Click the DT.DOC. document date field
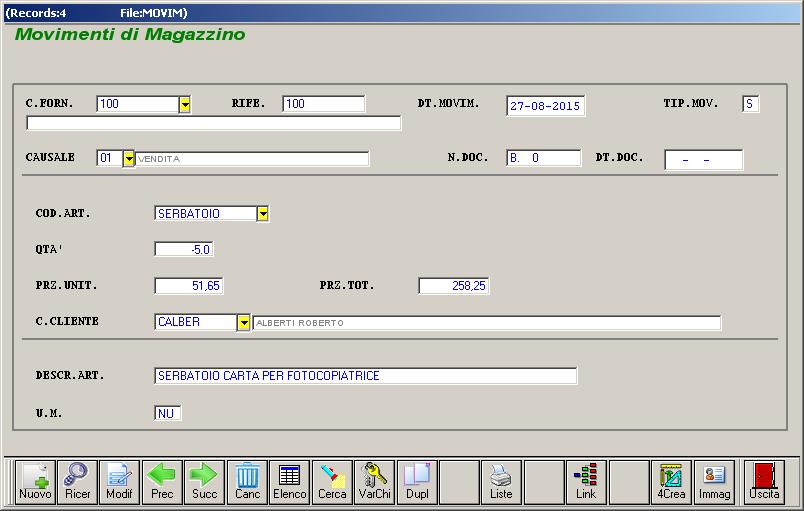804x511 pixels. pyautogui.click(x=704, y=160)
